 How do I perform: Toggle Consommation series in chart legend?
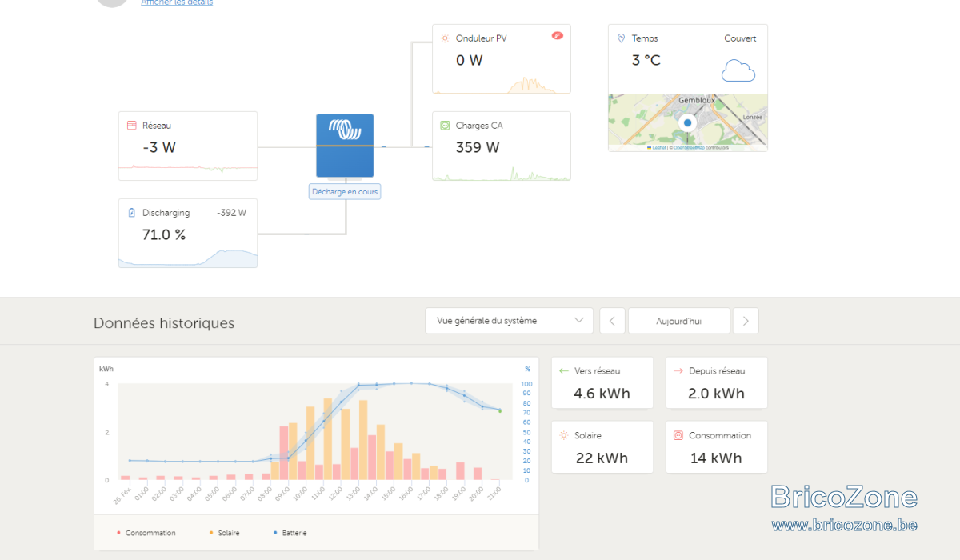click(146, 533)
